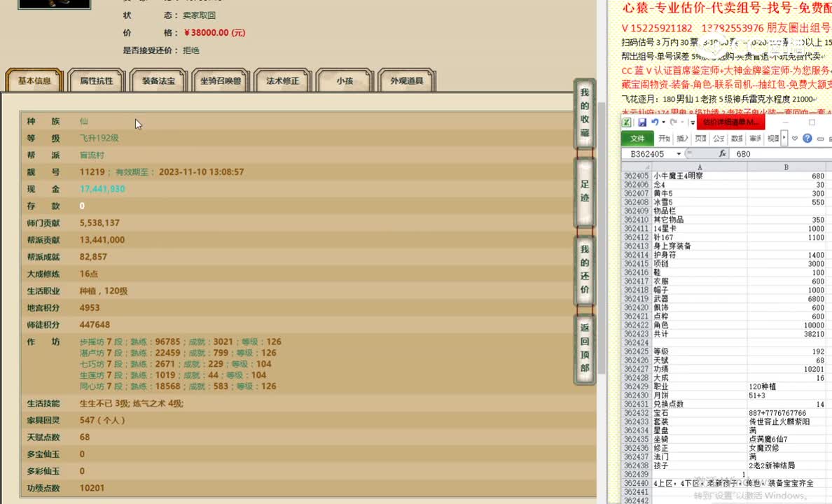The width and height of the screenshot is (832, 504).
Task: Switch to the 装备法宝 tab
Action: point(158,80)
